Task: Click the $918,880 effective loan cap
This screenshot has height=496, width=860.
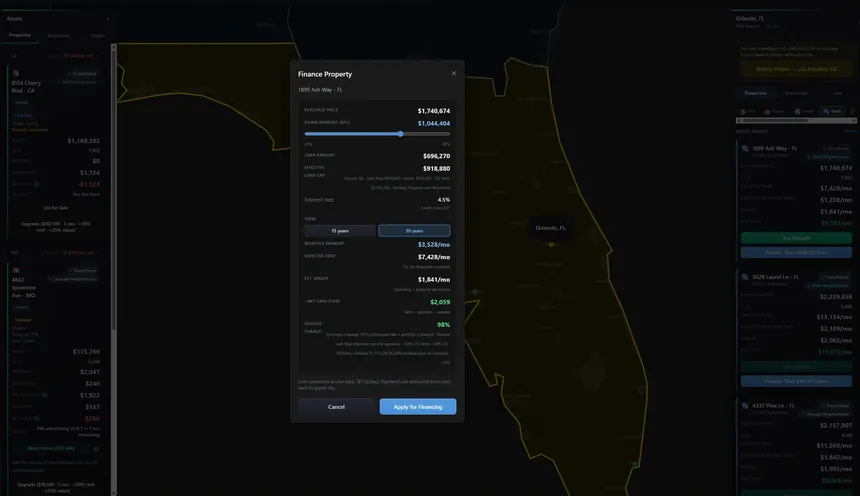Action: [437, 168]
